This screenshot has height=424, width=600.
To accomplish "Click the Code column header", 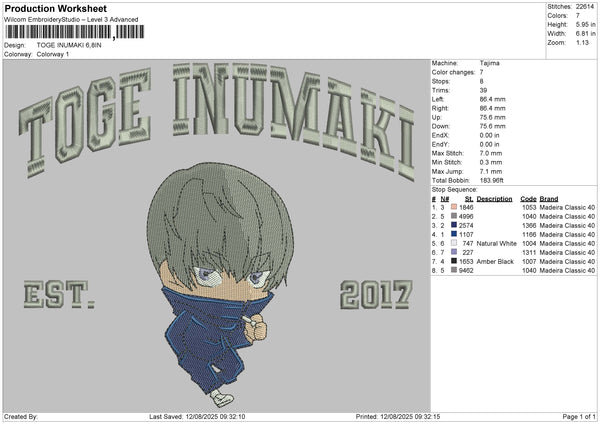I will pos(528,199).
